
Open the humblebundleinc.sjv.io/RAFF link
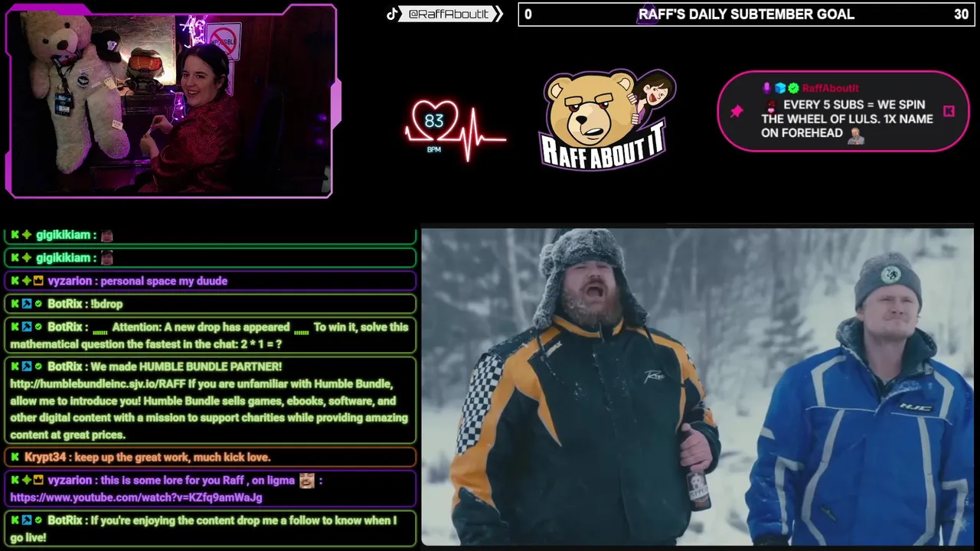pyautogui.click(x=98, y=384)
